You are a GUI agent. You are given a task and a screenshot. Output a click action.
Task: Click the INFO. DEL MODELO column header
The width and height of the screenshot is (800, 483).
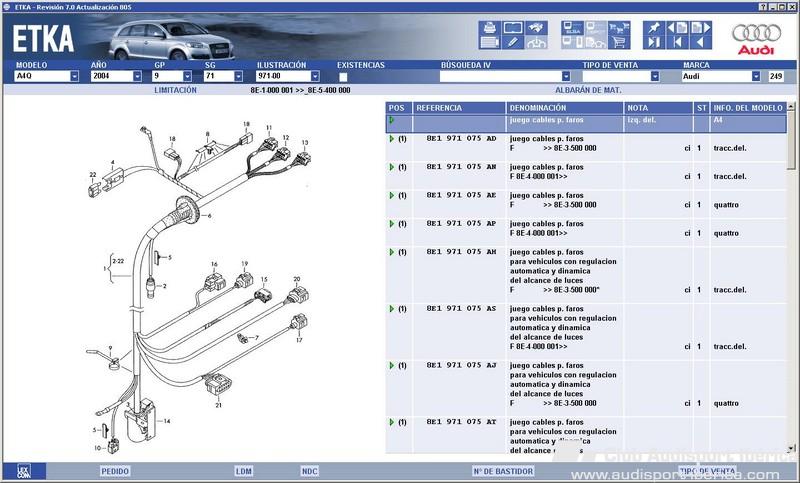click(x=748, y=108)
